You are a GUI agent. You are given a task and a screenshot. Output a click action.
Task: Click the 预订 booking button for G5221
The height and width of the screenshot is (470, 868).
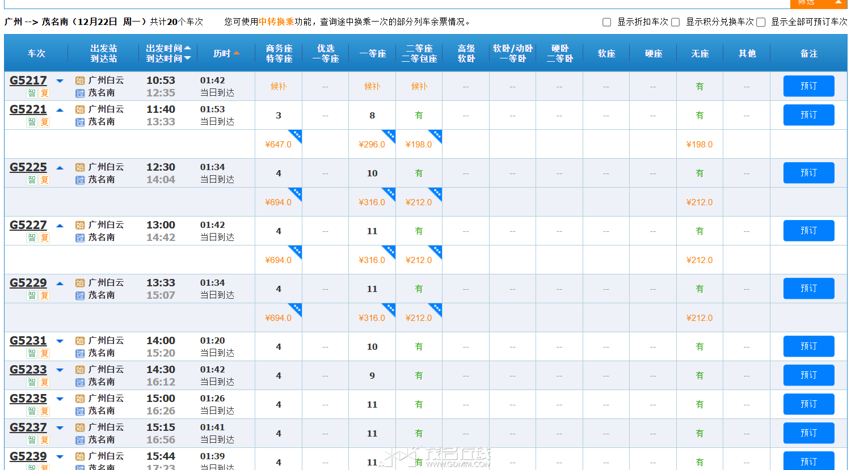pyautogui.click(x=808, y=115)
